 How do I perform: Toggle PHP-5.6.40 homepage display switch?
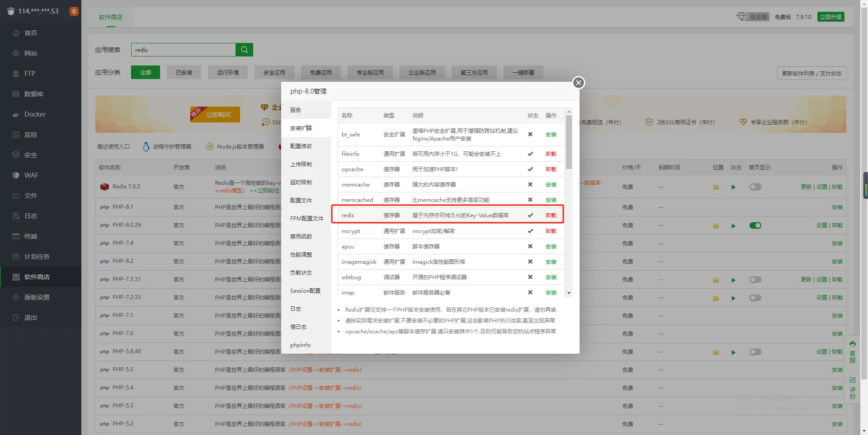coord(755,352)
